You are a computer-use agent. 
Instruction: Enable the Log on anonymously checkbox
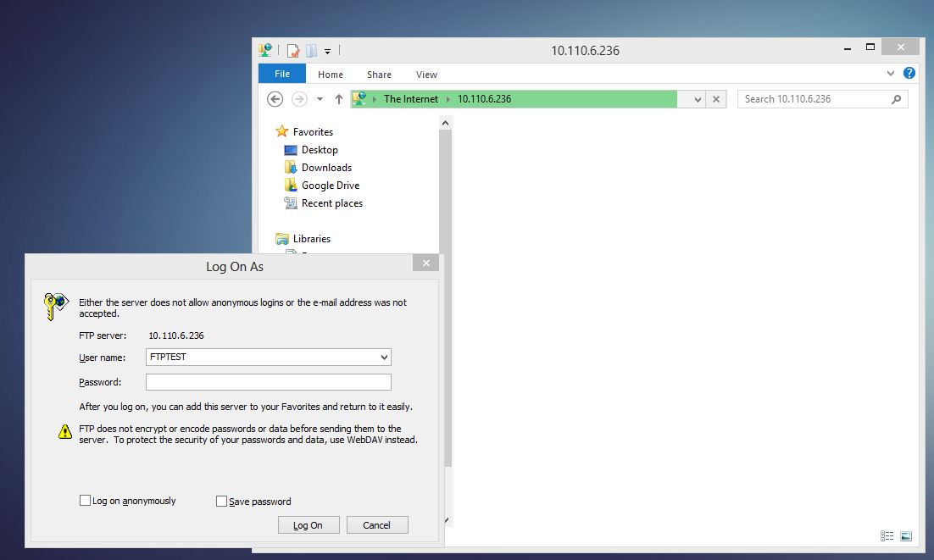(85, 500)
